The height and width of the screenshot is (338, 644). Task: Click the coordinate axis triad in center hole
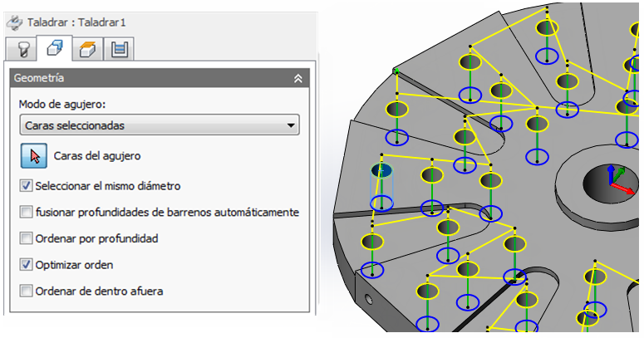619,180
